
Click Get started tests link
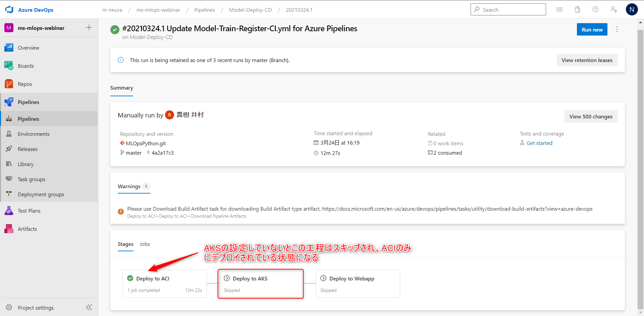539,143
